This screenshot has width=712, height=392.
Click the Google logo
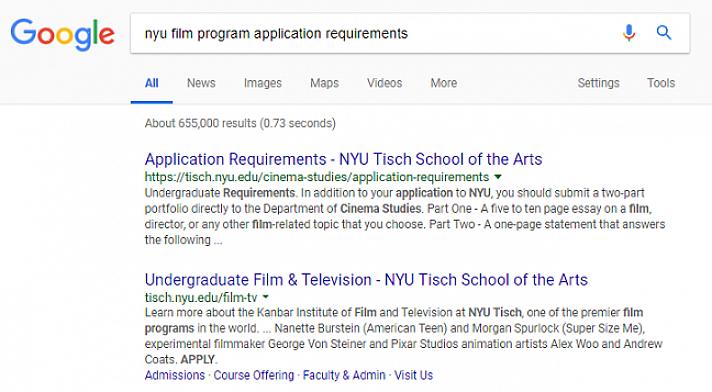coord(63,34)
